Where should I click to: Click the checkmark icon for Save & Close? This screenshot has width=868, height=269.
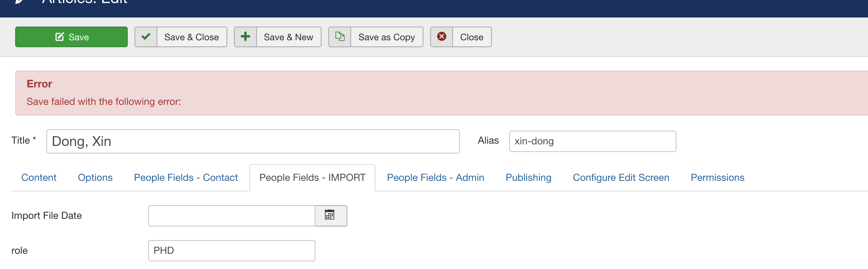pos(146,37)
